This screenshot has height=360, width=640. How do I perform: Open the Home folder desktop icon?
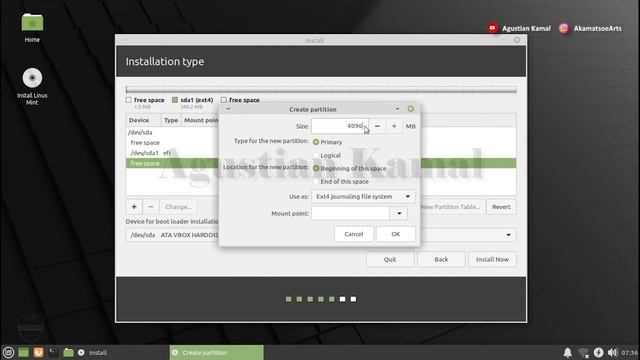coord(32,28)
